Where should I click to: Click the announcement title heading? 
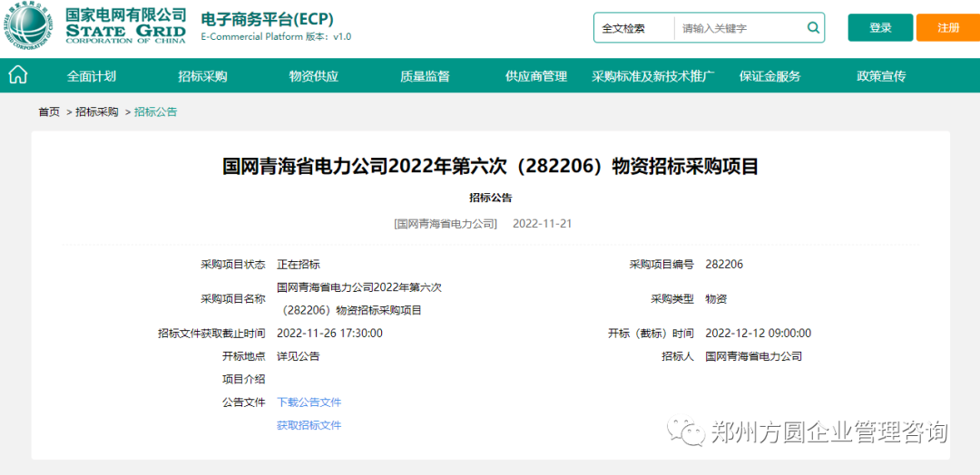point(491,167)
